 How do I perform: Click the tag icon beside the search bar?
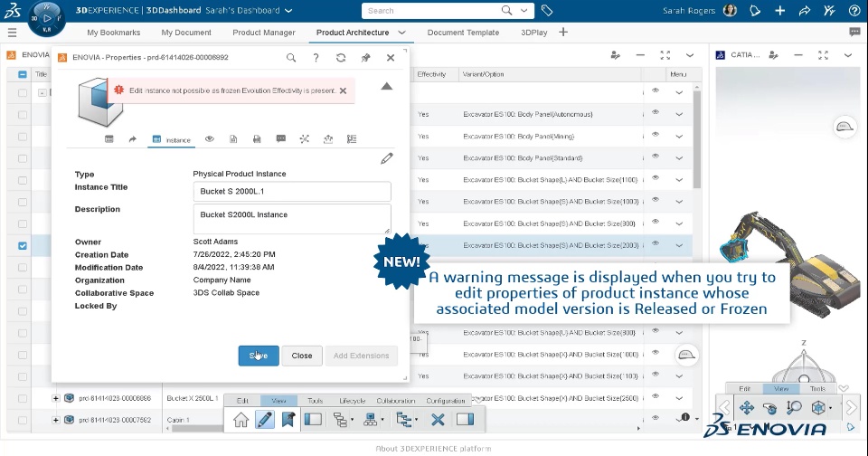(x=546, y=11)
